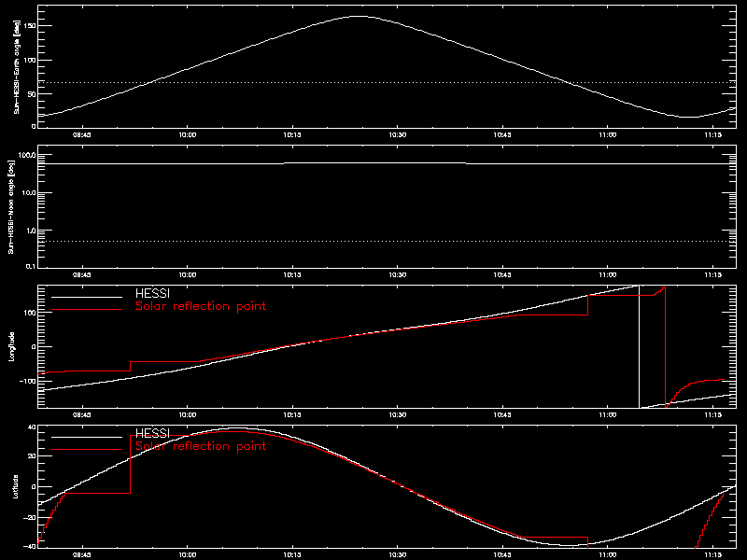Click the -20 tick on Latitude axis
Image resolution: width=747 pixels, height=560 pixels.
(x=30, y=517)
